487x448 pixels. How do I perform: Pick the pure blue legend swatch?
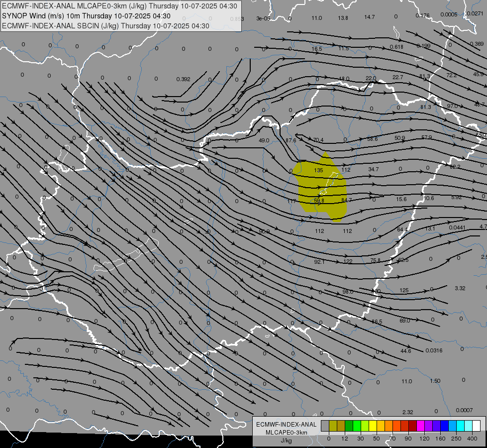pyautogui.click(x=444, y=426)
